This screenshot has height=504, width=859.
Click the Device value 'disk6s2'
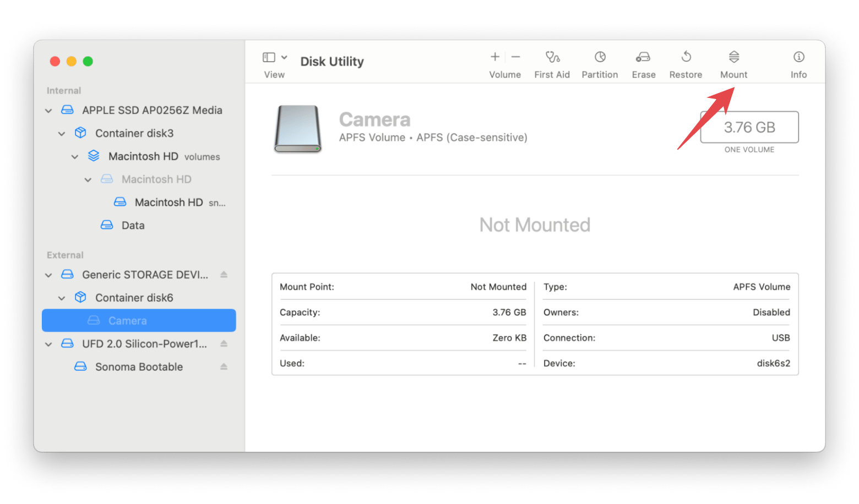point(774,363)
